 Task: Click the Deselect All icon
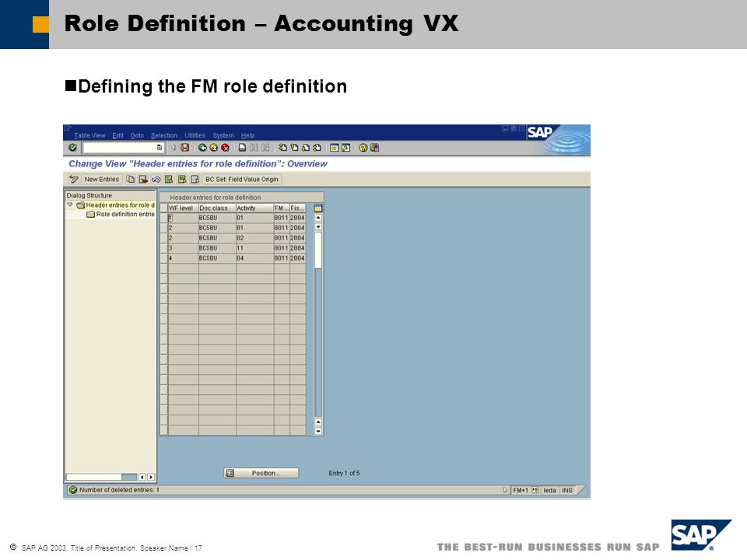pos(195,179)
